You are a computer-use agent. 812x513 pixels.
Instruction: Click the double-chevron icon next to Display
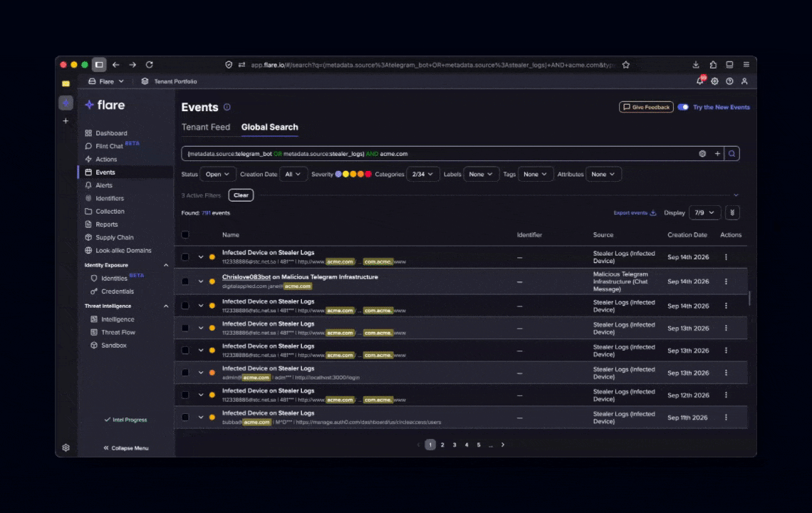click(x=732, y=212)
